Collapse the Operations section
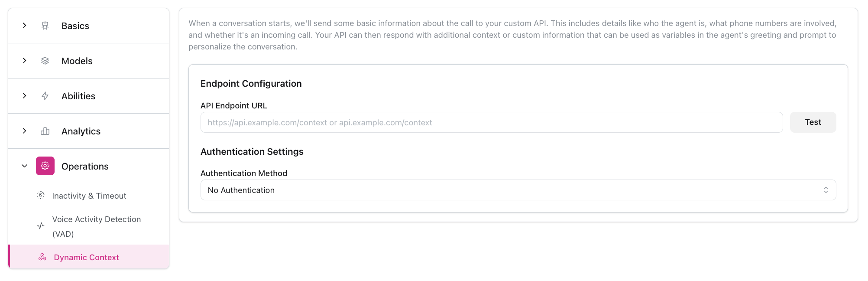Viewport: 868px width, 281px height. point(24,166)
